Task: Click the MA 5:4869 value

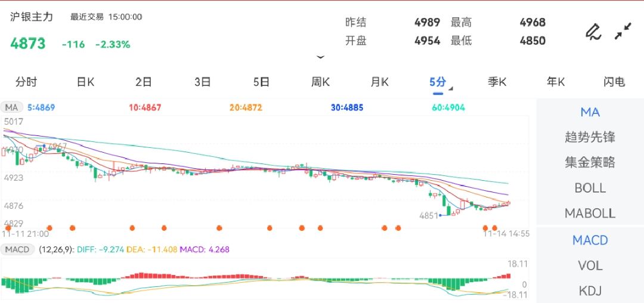Action: pos(41,108)
